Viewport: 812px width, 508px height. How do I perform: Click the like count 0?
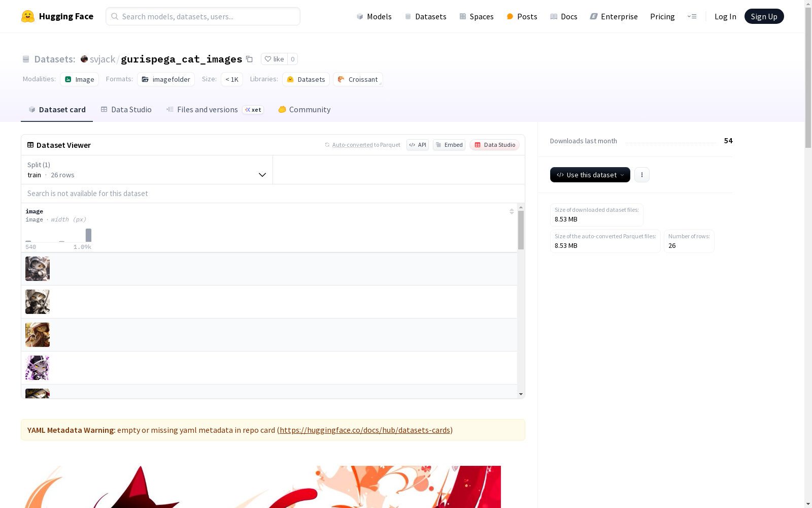point(293,59)
